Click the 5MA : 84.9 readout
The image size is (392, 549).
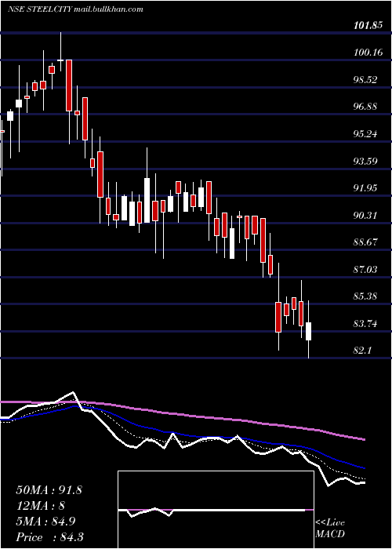coord(46,522)
